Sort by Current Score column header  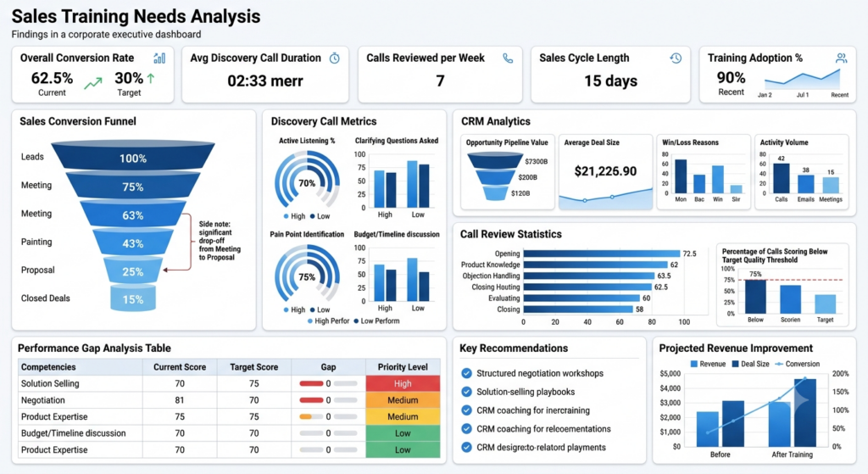point(180,366)
